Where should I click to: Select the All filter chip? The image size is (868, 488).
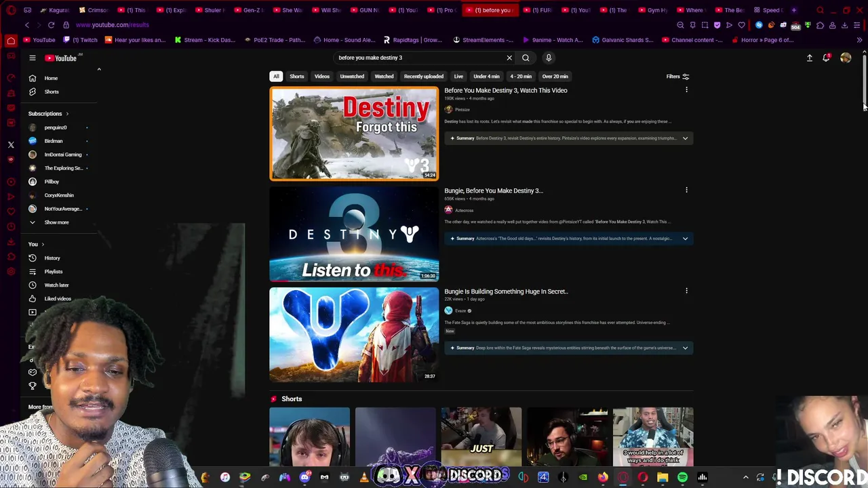pyautogui.click(x=276, y=77)
